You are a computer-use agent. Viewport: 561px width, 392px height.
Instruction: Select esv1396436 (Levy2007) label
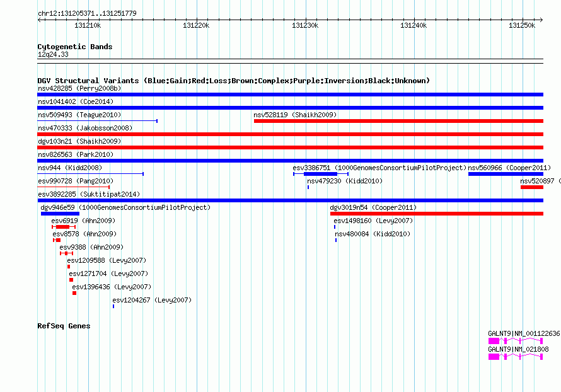(x=112, y=287)
